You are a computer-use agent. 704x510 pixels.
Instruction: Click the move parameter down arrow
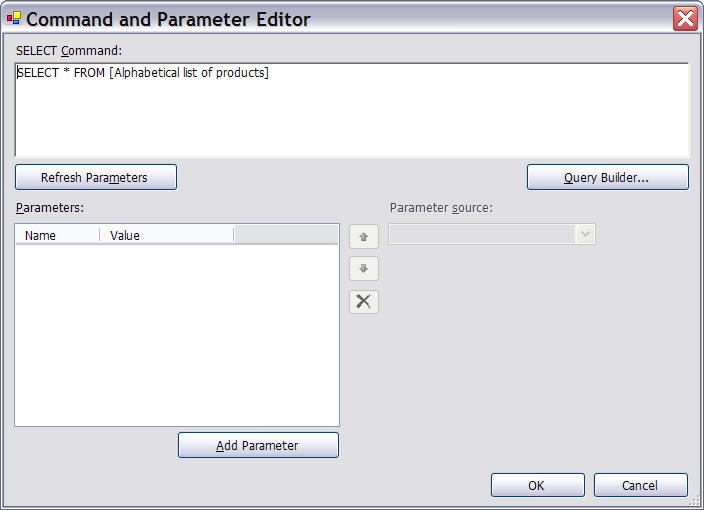(364, 269)
